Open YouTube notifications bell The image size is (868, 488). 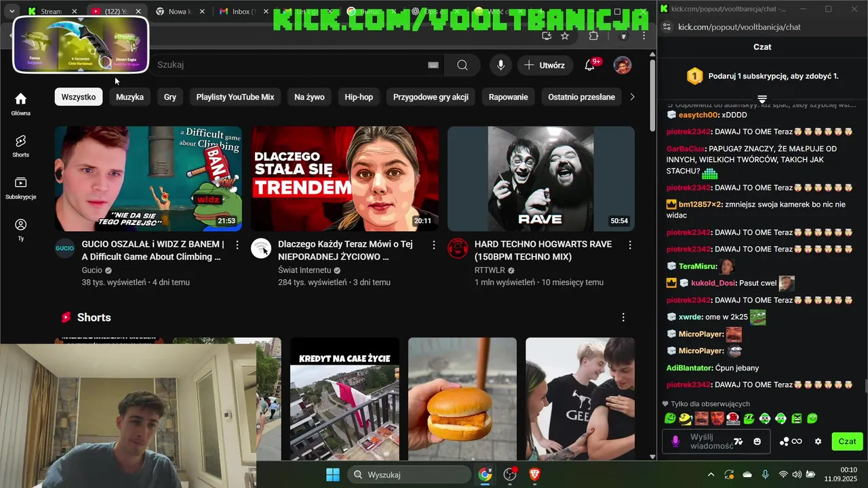(590, 65)
